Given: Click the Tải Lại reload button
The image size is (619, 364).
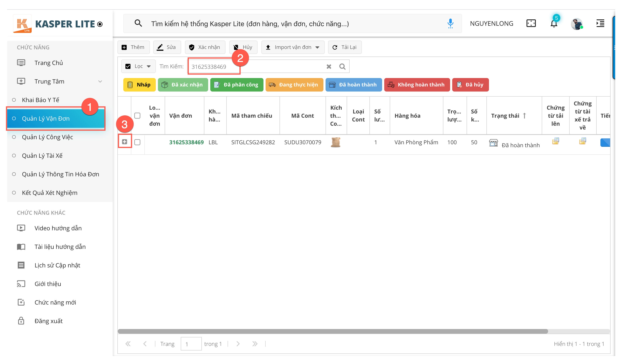Looking at the screenshot, I should click(x=345, y=47).
